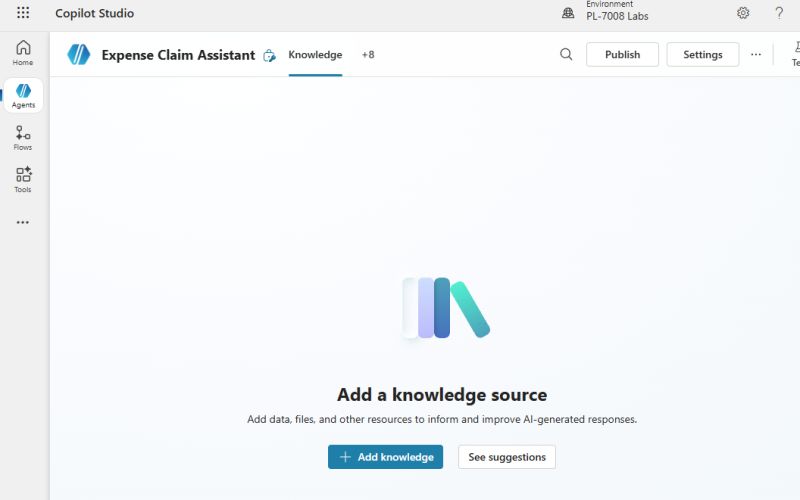Click Add knowledge button

(x=385, y=457)
